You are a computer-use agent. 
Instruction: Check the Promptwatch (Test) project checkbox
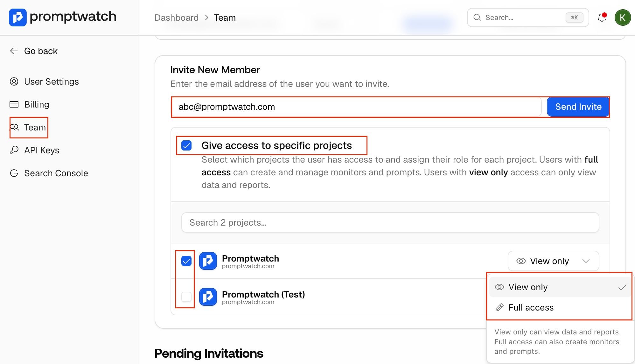(x=186, y=297)
